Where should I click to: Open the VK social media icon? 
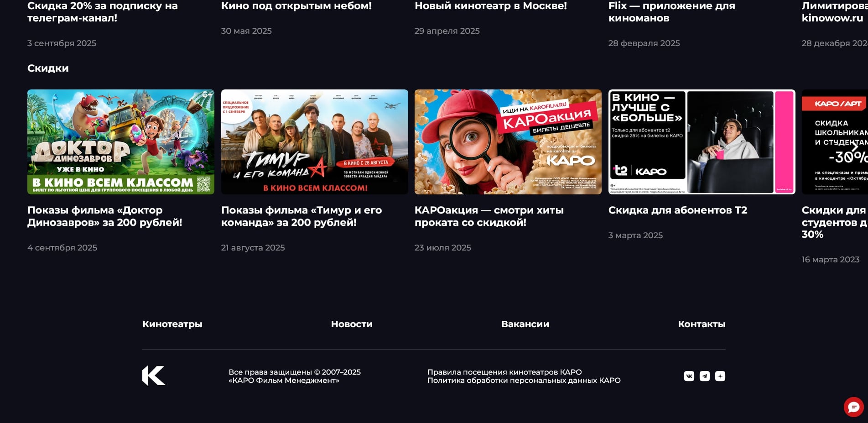(689, 376)
